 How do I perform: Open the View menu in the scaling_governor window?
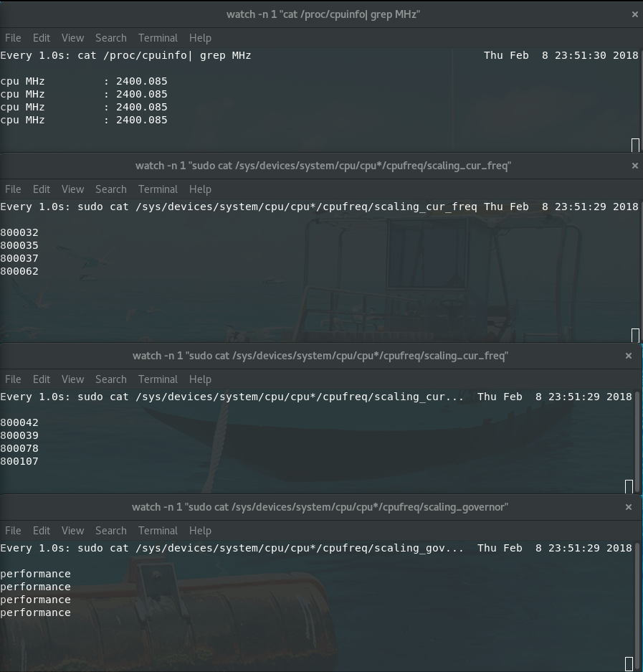tap(72, 530)
